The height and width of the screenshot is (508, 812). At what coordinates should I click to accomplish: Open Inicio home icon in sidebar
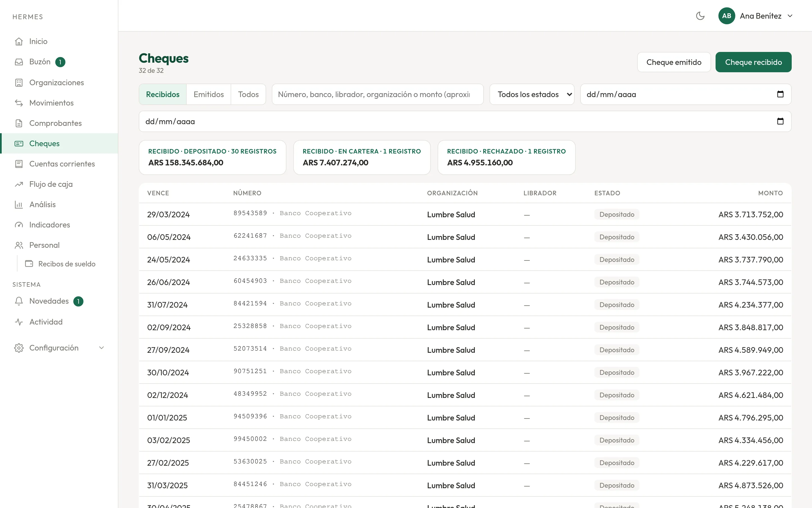pyautogui.click(x=19, y=41)
